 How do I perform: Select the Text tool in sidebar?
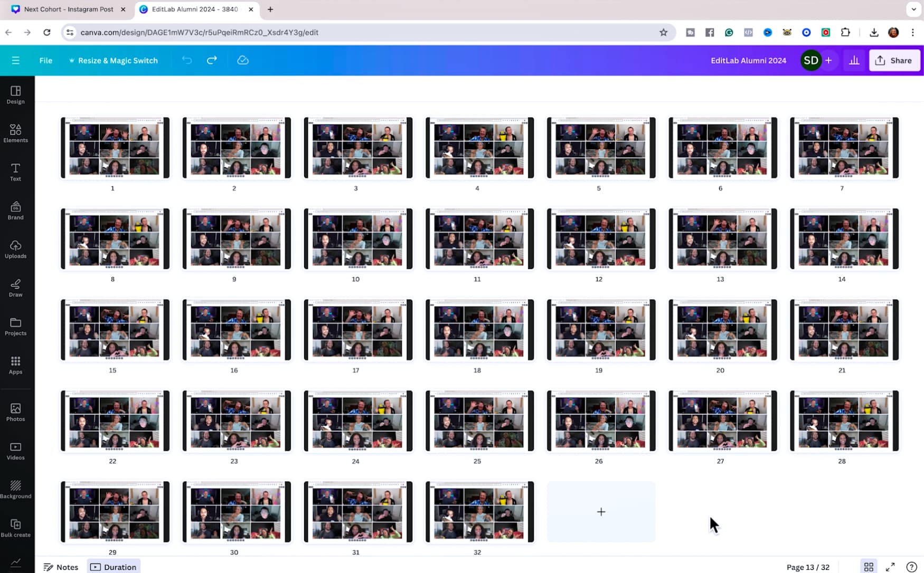pyautogui.click(x=15, y=172)
